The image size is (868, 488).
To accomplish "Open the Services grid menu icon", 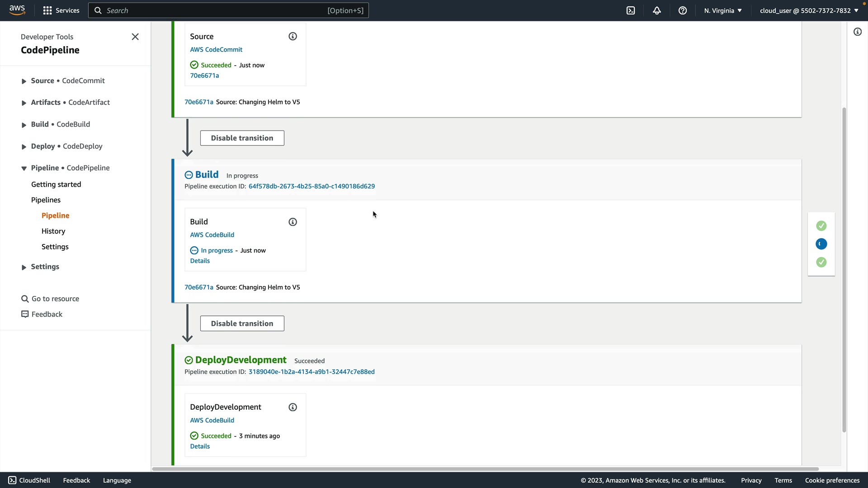I will (x=47, y=10).
